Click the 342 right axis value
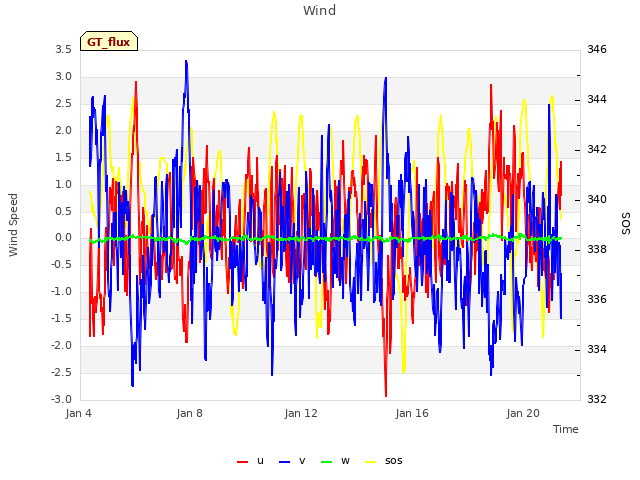Image resolution: width=640 pixels, height=480 pixels. [597, 150]
